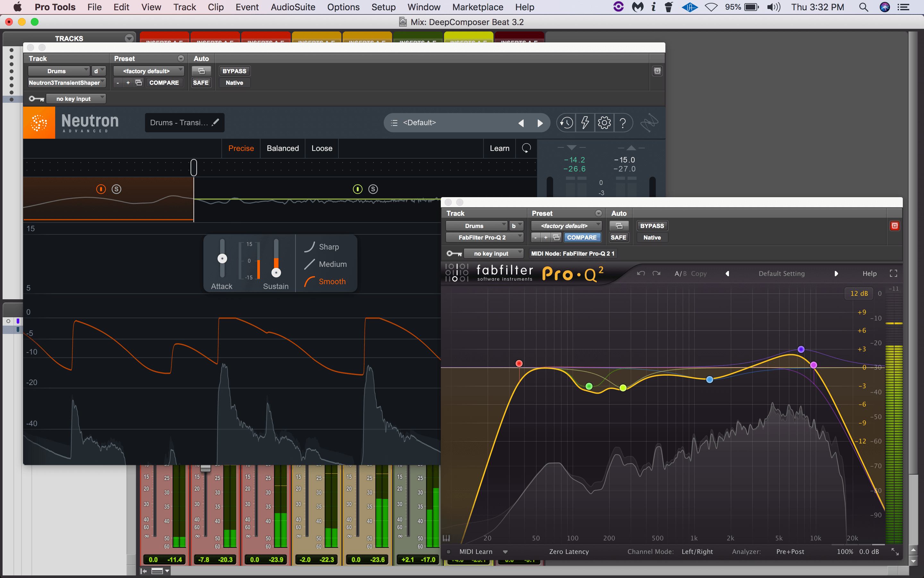The image size is (924, 578).
Task: Open Neutron3TransientShaper plugin selector
Action: coord(67,83)
